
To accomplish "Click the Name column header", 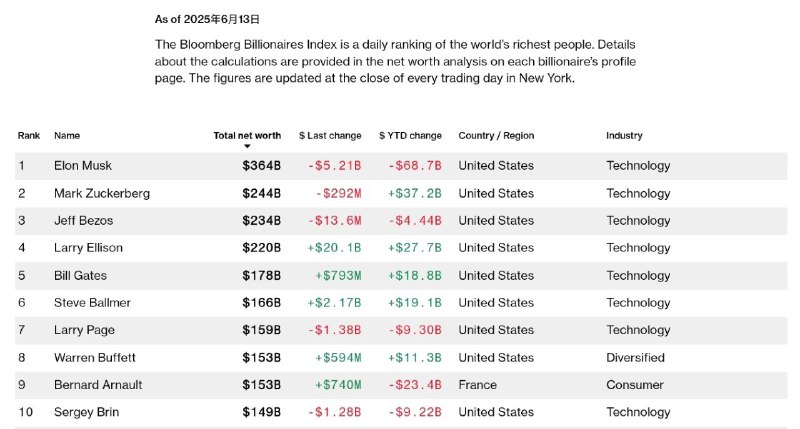I will (x=67, y=136).
